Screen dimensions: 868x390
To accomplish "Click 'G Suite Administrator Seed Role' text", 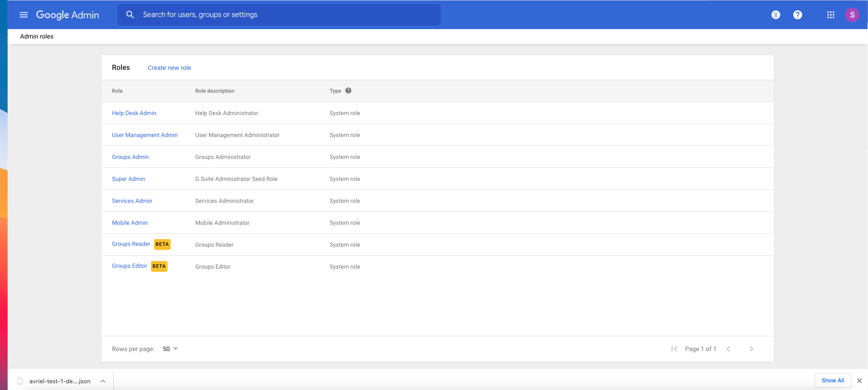I will pos(236,179).
